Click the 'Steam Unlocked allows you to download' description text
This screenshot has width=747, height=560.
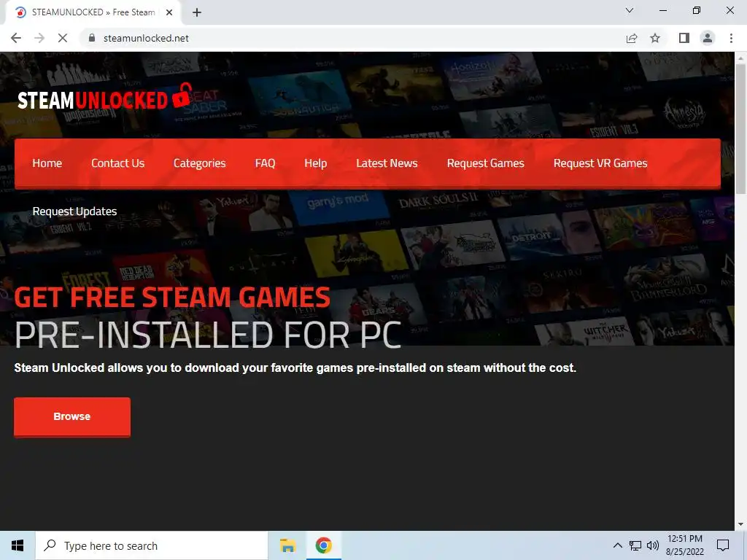point(295,368)
